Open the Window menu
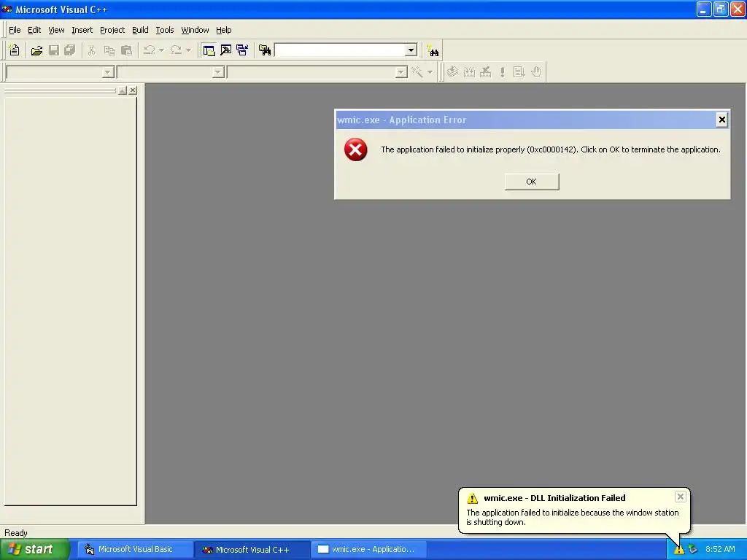 (x=195, y=30)
